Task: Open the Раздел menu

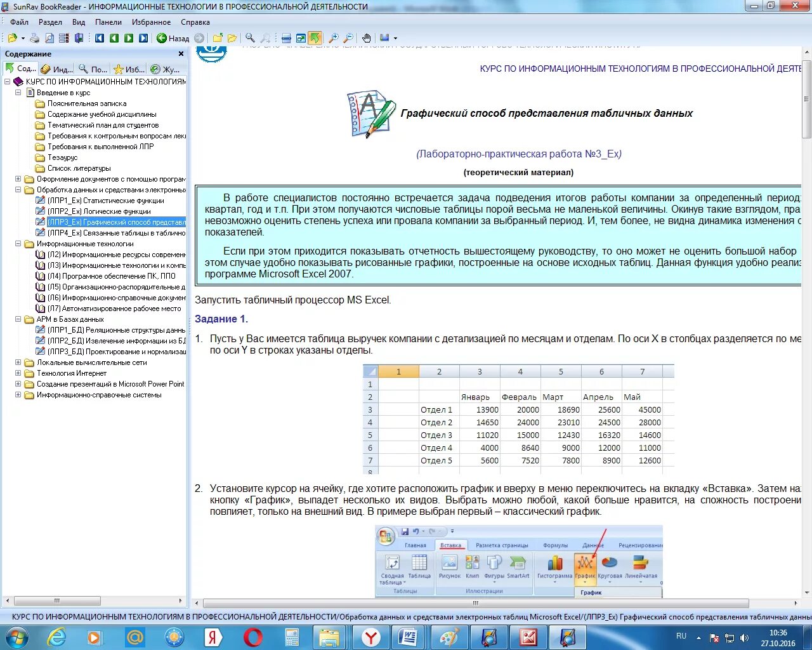Action: coord(50,22)
